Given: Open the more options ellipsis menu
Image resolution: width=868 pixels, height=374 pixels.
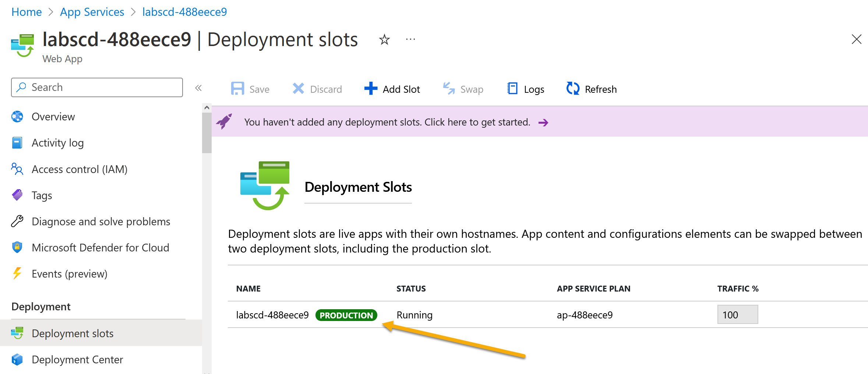Looking at the screenshot, I should click(x=410, y=39).
